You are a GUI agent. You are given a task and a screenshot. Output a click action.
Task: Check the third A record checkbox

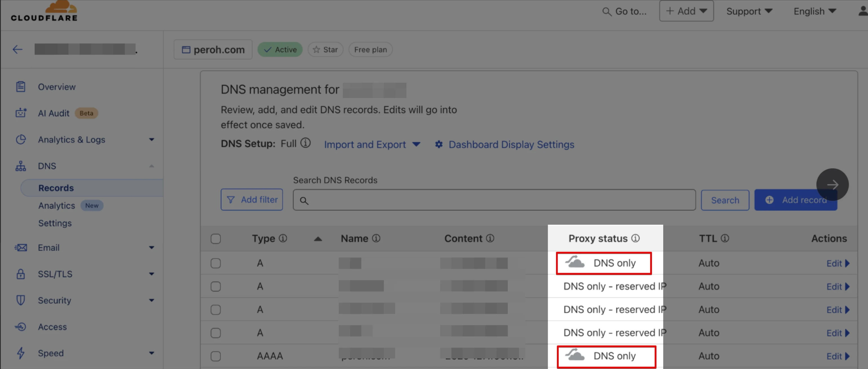(x=216, y=310)
